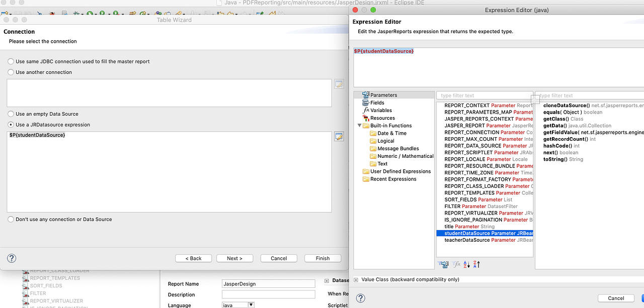Select studentDataSource Parameter row

pos(485,233)
